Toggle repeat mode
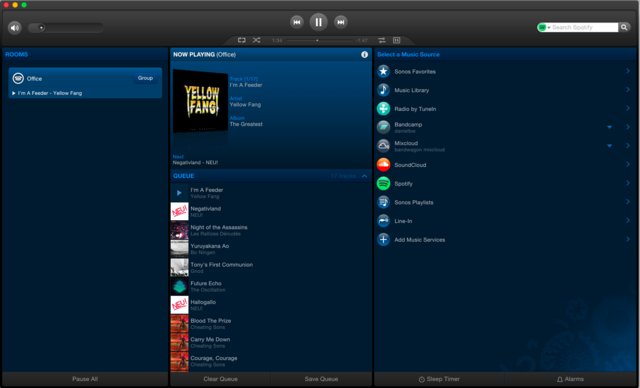This screenshot has height=388, width=640. point(242,40)
